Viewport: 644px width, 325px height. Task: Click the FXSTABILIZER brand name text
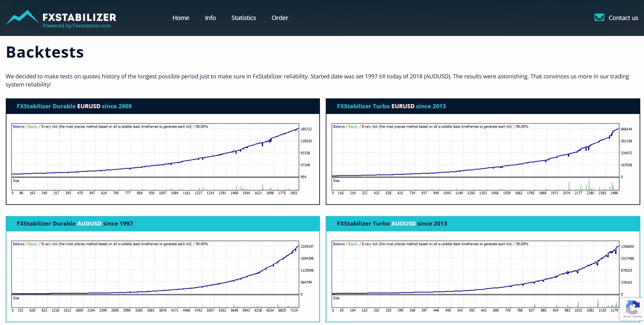[79, 17]
